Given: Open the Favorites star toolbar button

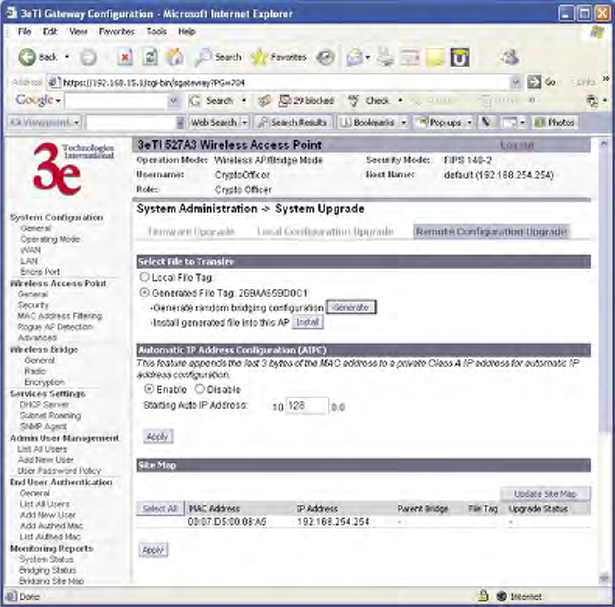Looking at the screenshot, I should tap(278, 57).
